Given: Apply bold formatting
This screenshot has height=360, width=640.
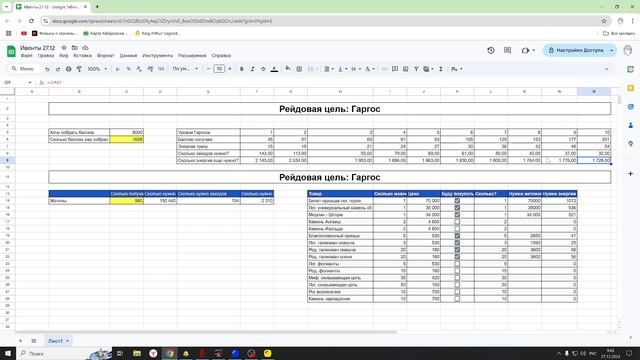Looking at the screenshot, I should click(242, 69).
